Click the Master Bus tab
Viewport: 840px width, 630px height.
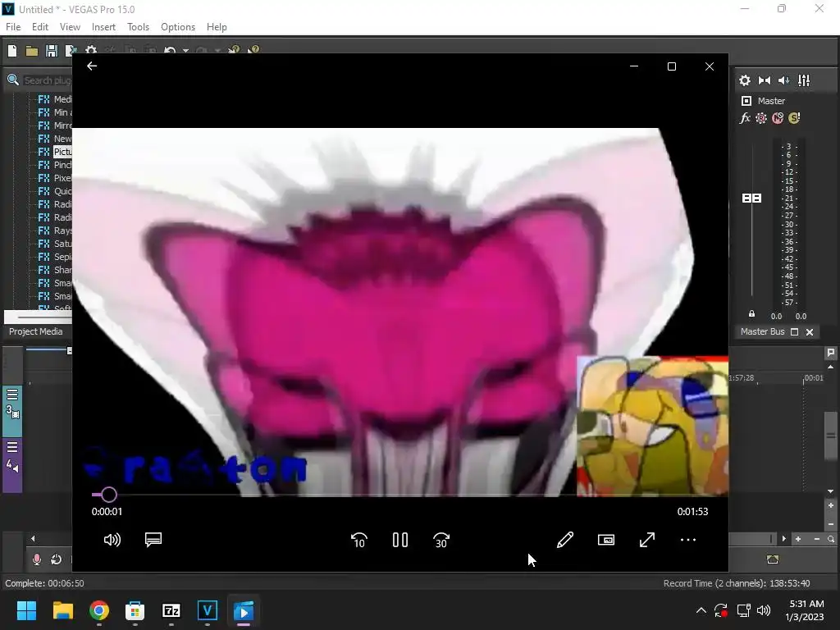tap(762, 331)
